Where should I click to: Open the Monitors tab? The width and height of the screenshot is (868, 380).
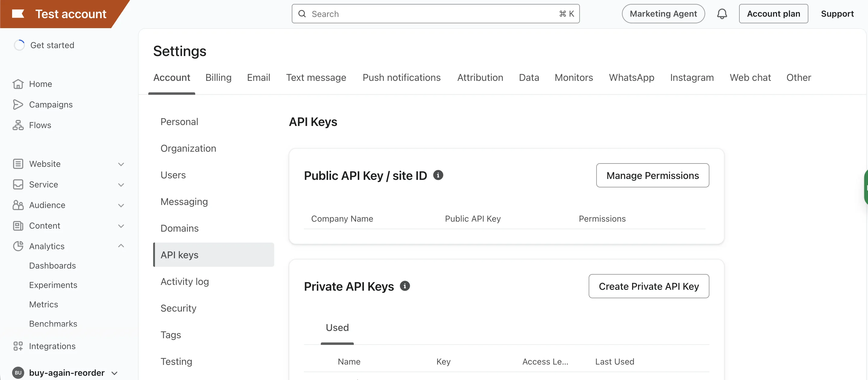pos(574,78)
